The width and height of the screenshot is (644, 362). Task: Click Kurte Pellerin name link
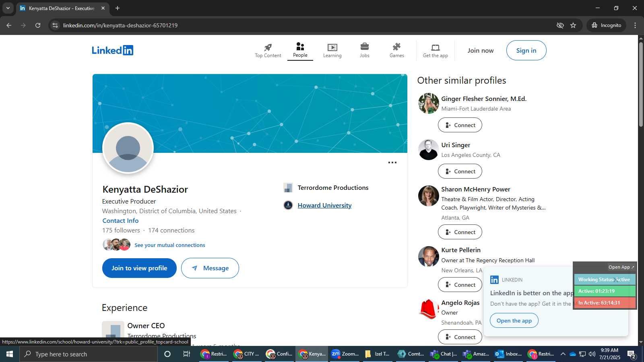pyautogui.click(x=461, y=250)
